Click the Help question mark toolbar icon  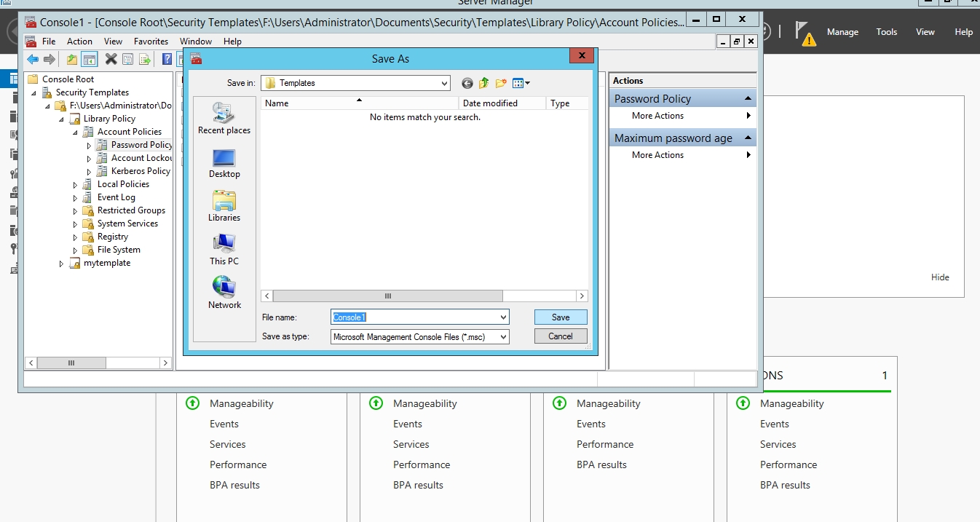pos(167,59)
